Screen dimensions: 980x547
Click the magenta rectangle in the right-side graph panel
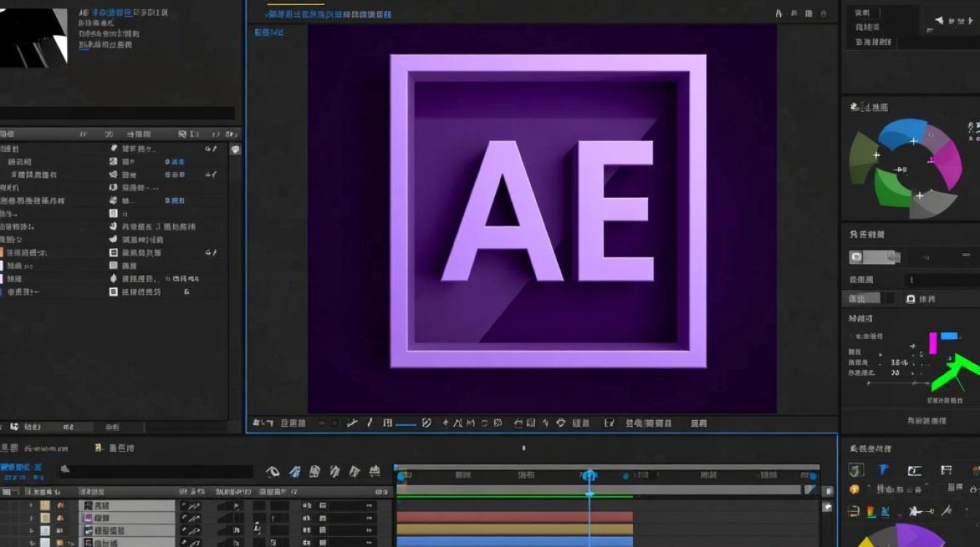tap(933, 343)
